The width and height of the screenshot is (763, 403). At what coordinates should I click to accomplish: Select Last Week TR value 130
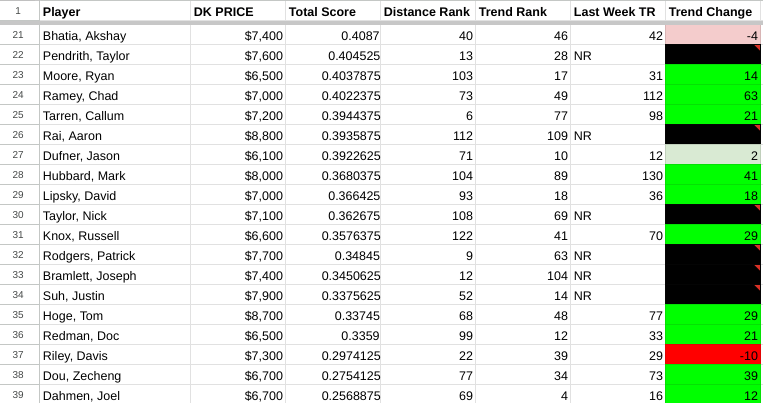tap(618, 175)
